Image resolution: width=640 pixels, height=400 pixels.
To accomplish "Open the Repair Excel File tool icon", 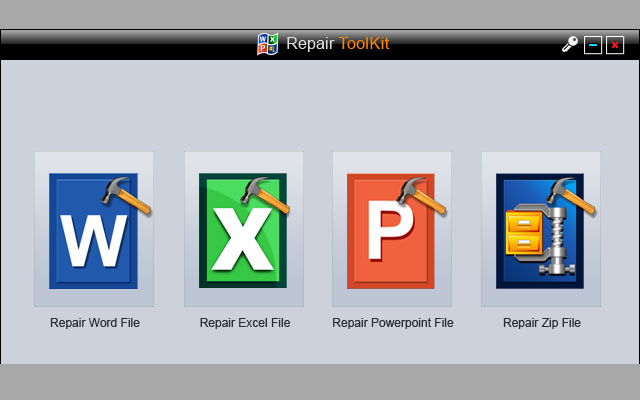I will tap(244, 229).
